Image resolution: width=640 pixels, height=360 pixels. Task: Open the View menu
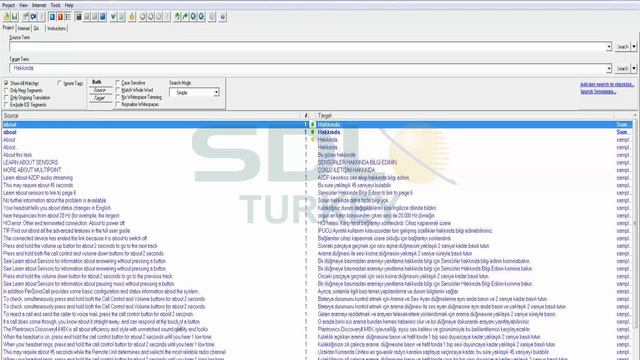tap(24, 5)
